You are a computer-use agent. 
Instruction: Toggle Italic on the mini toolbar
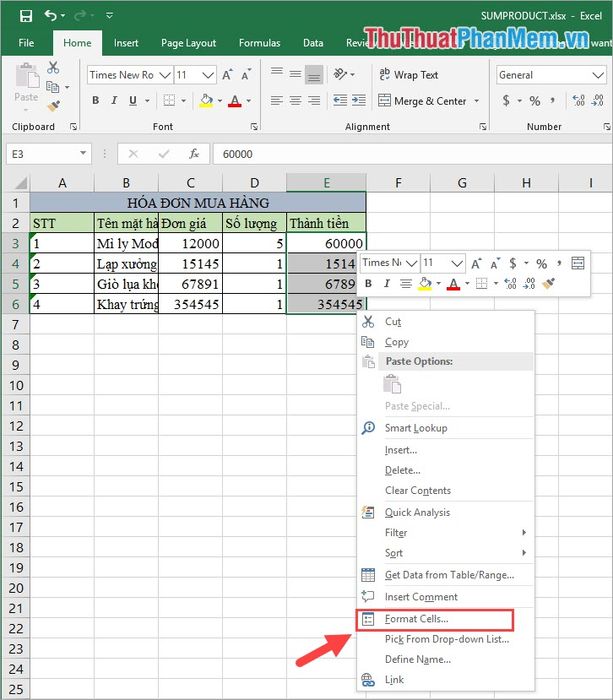(387, 283)
